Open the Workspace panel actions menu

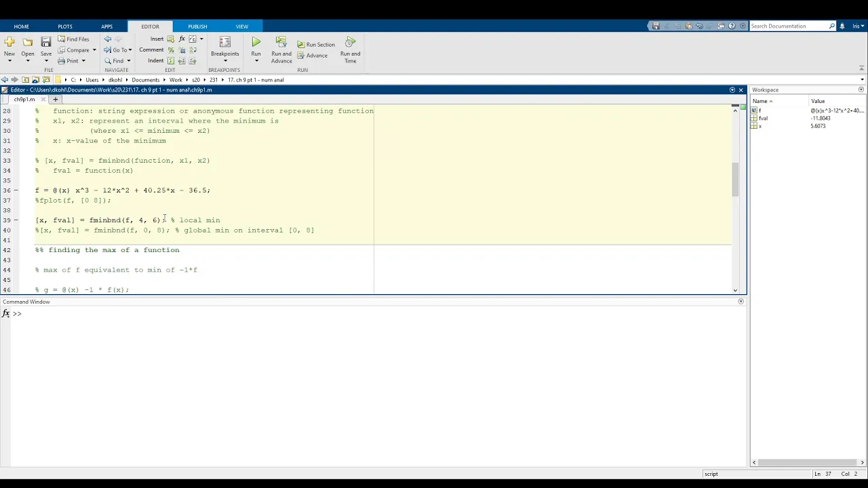pos(862,89)
